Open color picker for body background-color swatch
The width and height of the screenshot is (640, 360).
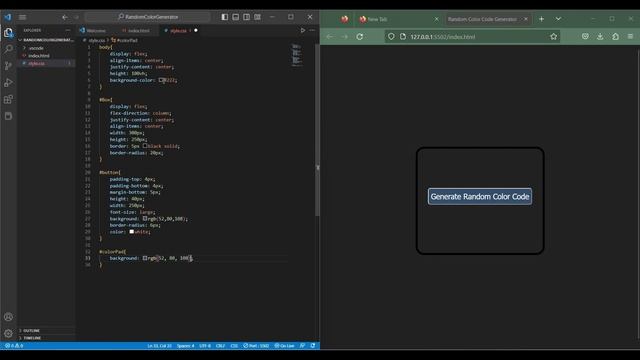[161, 80]
